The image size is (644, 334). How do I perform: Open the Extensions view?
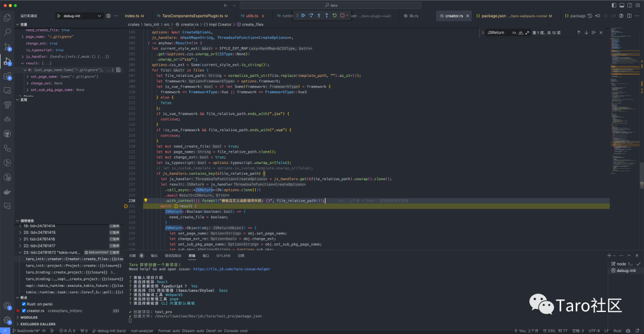click(x=7, y=76)
